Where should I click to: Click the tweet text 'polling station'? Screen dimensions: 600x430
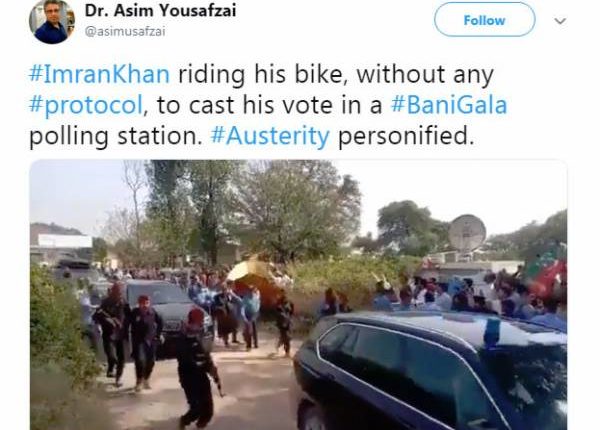[x=116, y=136]
